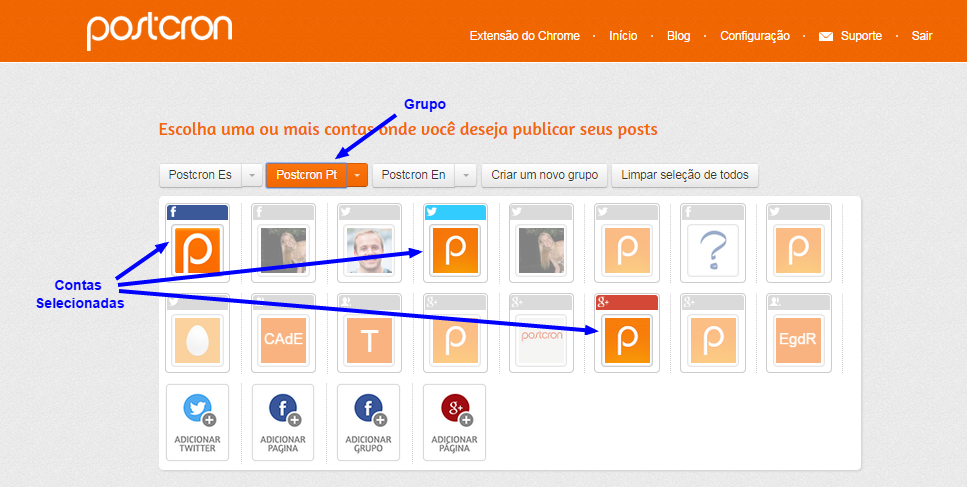The image size is (967, 487).
Task: Expand the Postcron En dropdown arrow
Action: [465, 175]
